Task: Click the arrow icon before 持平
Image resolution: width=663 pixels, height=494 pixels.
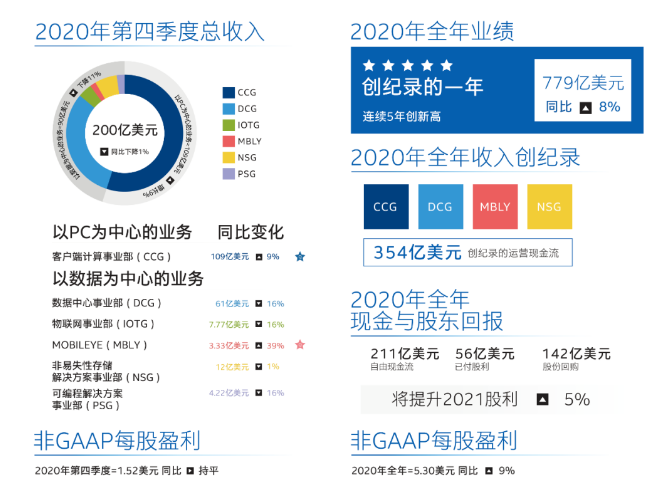Action: [x=190, y=470]
